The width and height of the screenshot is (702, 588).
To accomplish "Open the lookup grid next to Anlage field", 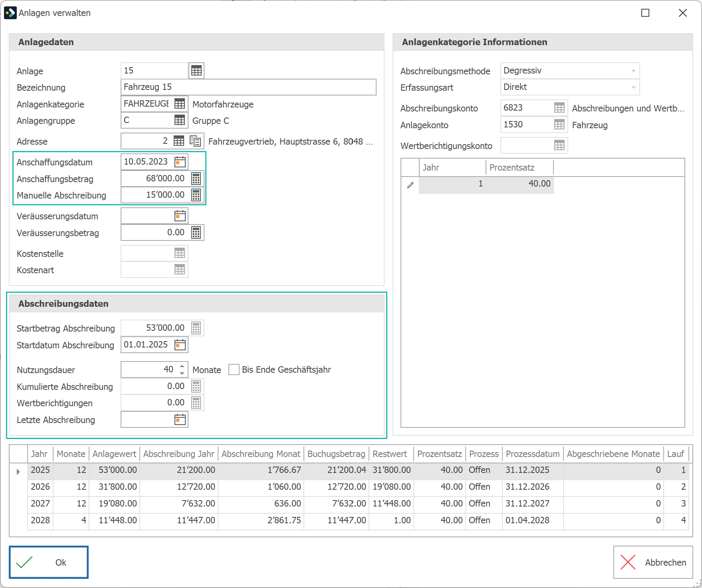I will (196, 71).
